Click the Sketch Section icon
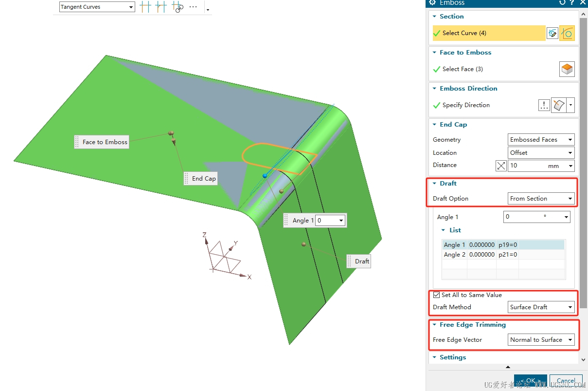 pos(552,33)
